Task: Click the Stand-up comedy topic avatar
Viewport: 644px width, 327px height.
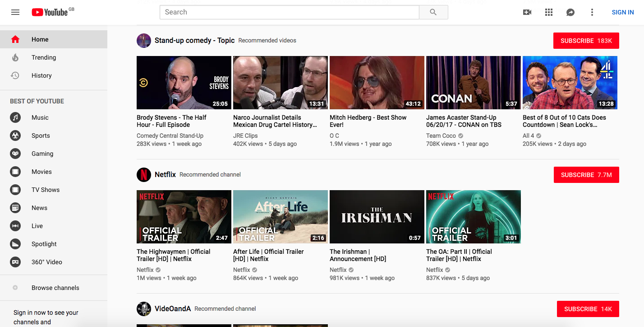Action: tap(144, 40)
